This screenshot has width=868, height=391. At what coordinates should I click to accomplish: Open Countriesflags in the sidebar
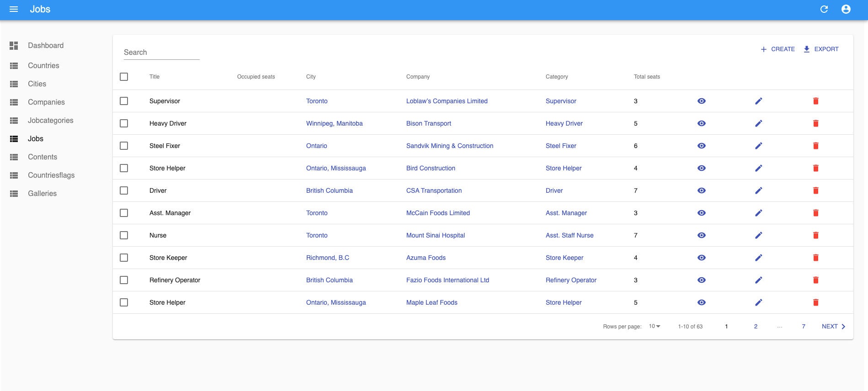click(x=51, y=175)
